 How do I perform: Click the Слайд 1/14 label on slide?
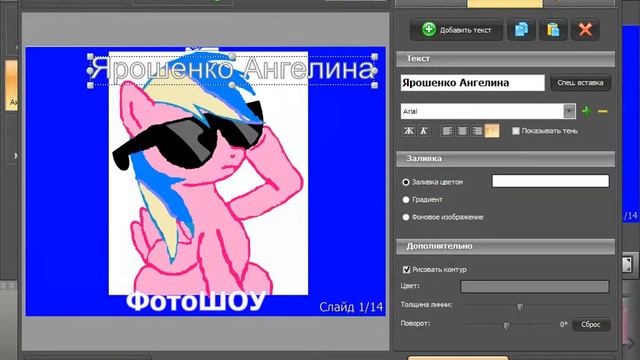351,307
